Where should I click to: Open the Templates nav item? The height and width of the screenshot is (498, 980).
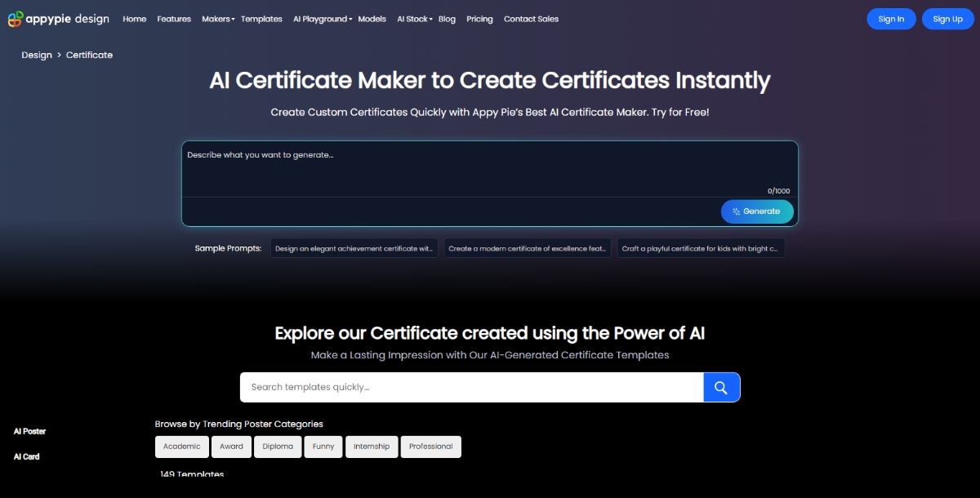(x=261, y=19)
